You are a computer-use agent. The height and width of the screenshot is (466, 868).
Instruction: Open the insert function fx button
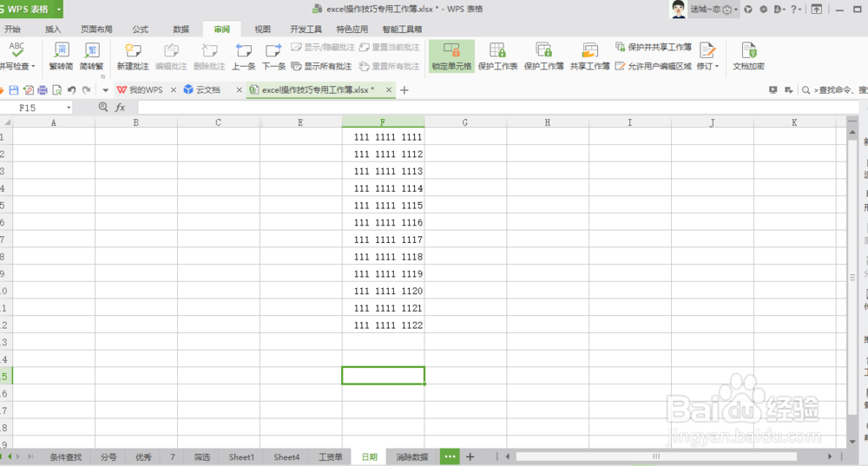[x=120, y=108]
